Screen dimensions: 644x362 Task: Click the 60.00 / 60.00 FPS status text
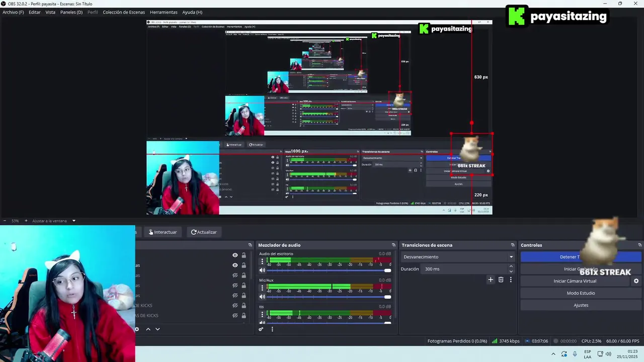pyautogui.click(x=623, y=341)
